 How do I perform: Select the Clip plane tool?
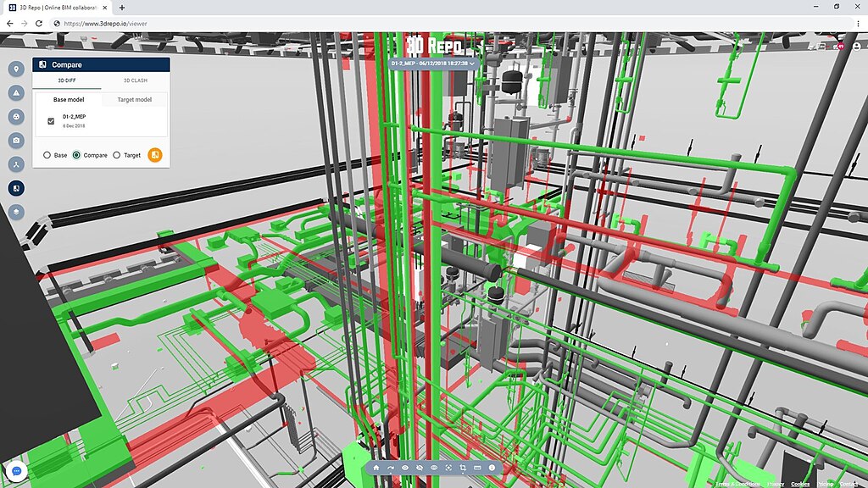[464, 468]
